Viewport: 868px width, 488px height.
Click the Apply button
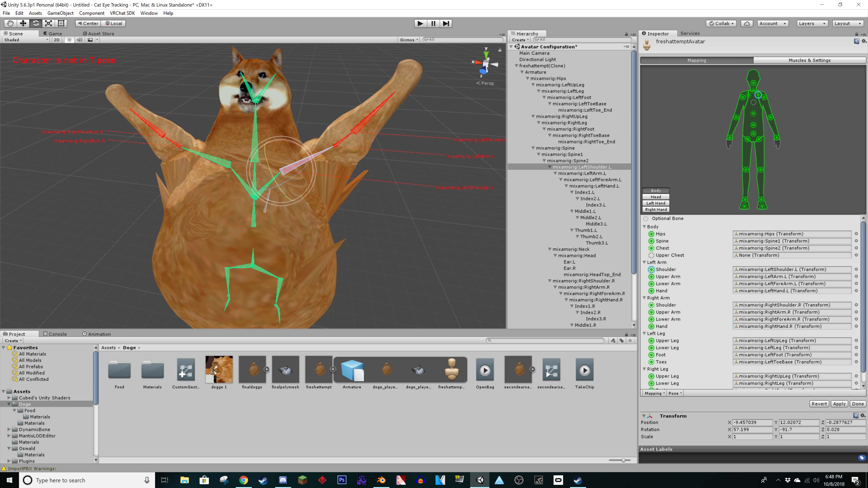[839, 404]
